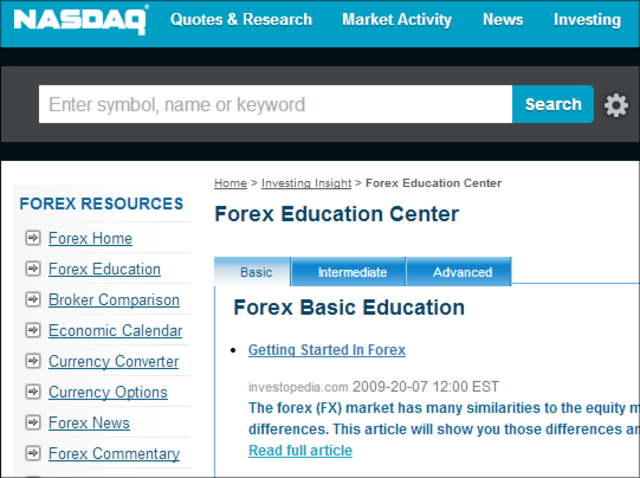
Task: Click arrow icon next to Forex Home
Action: coord(33,238)
